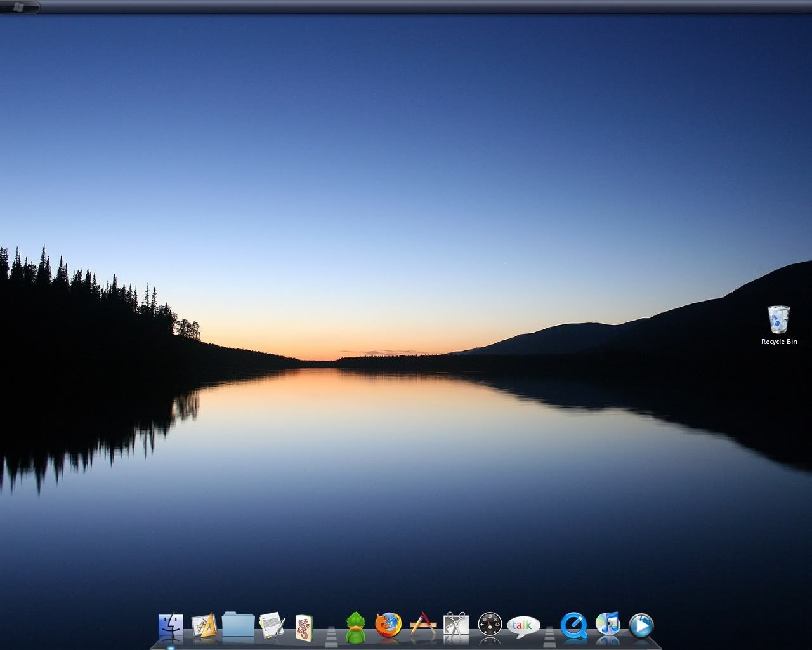
Task: Select the Recycle Bin label text
Action: (779, 342)
